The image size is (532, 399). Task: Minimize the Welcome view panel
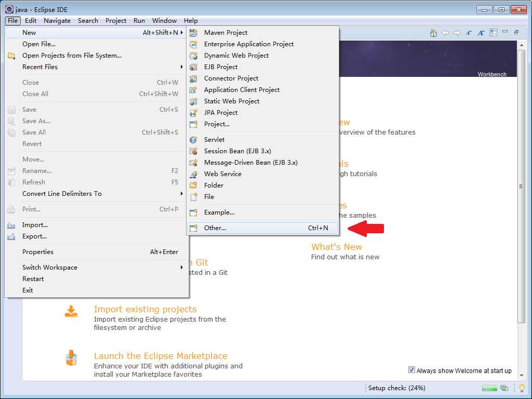tap(505, 32)
